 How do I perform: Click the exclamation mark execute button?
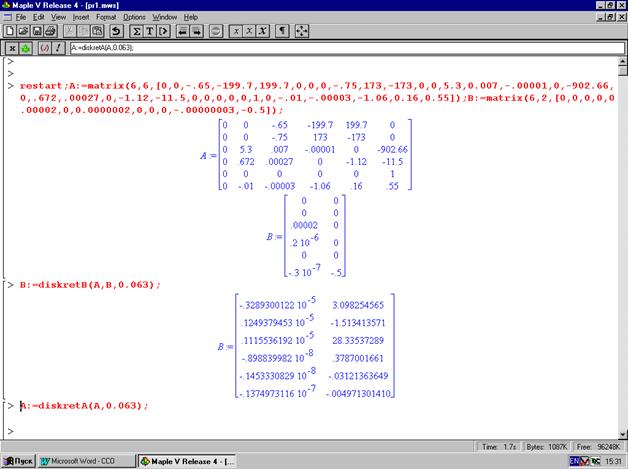(59, 47)
